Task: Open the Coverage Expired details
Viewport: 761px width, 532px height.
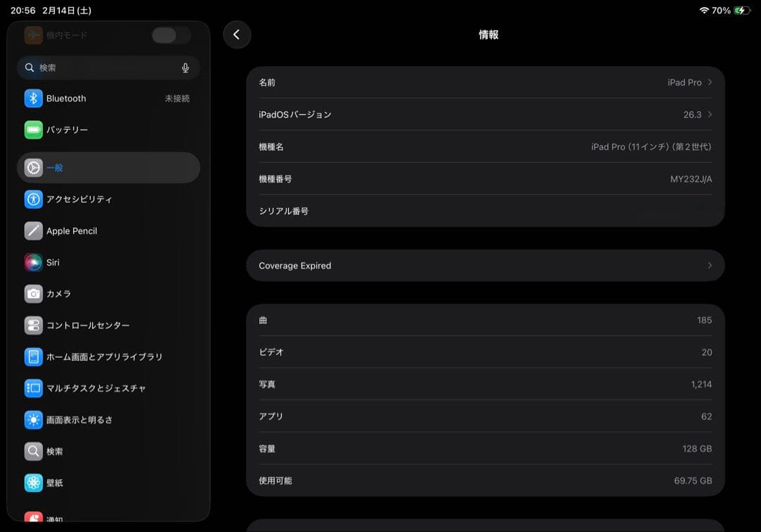Action: (485, 266)
